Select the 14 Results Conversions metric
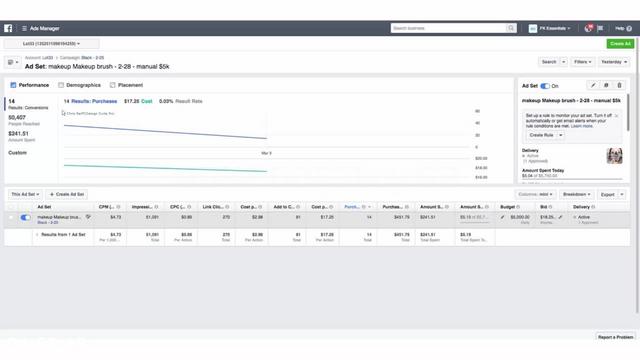The image size is (640, 360). coord(28,104)
